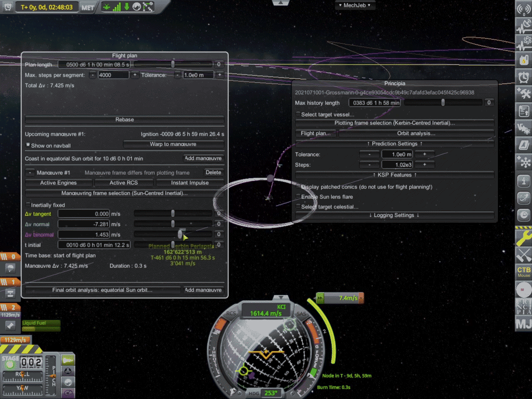Viewport: 532px width, 399px height.
Task: Click the Principia icon in the right toolbar
Action: [x=524, y=307]
